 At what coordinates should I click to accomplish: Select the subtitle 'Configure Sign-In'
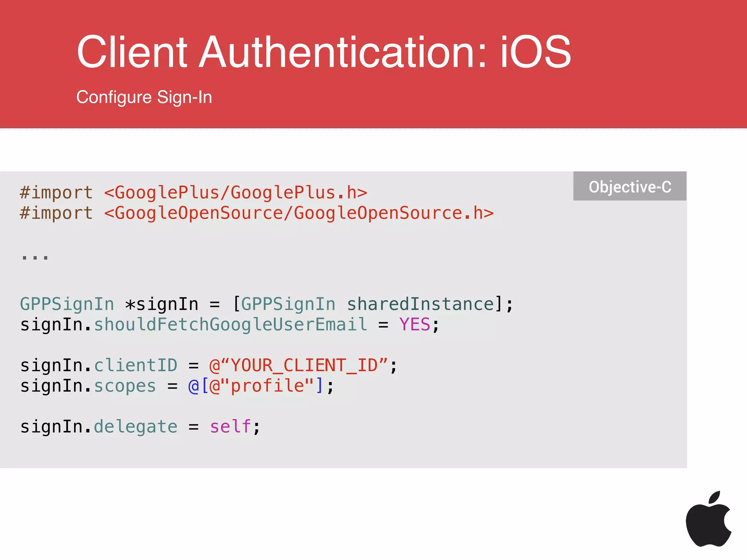144,97
